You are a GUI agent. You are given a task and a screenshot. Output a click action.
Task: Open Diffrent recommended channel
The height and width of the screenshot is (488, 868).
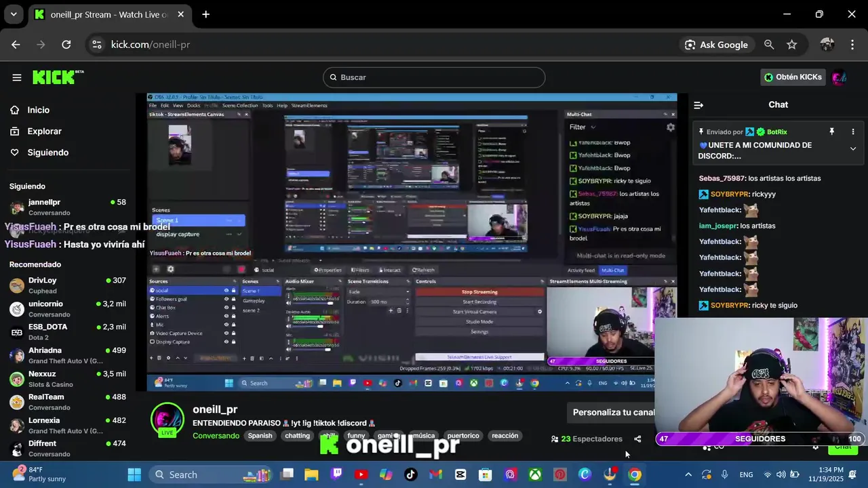tap(68, 449)
